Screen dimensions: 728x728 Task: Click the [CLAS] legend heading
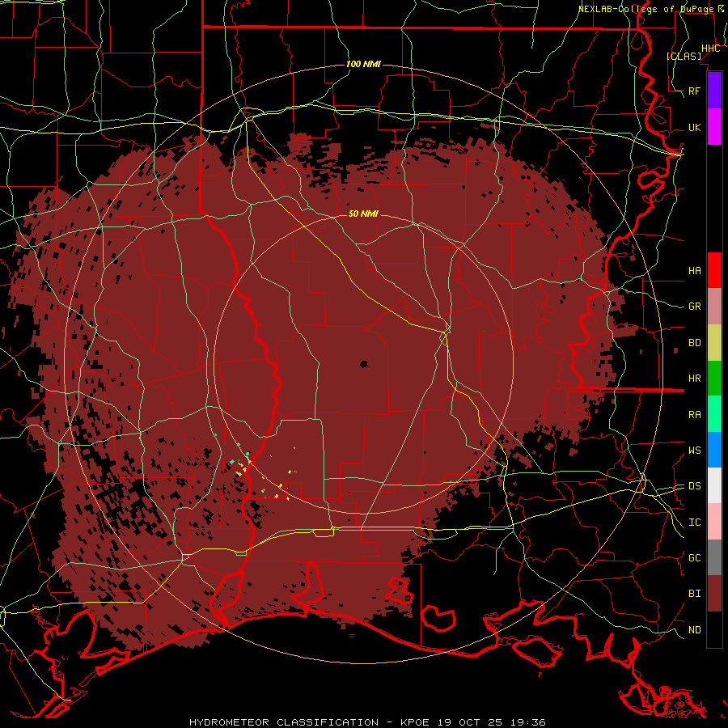(684, 56)
